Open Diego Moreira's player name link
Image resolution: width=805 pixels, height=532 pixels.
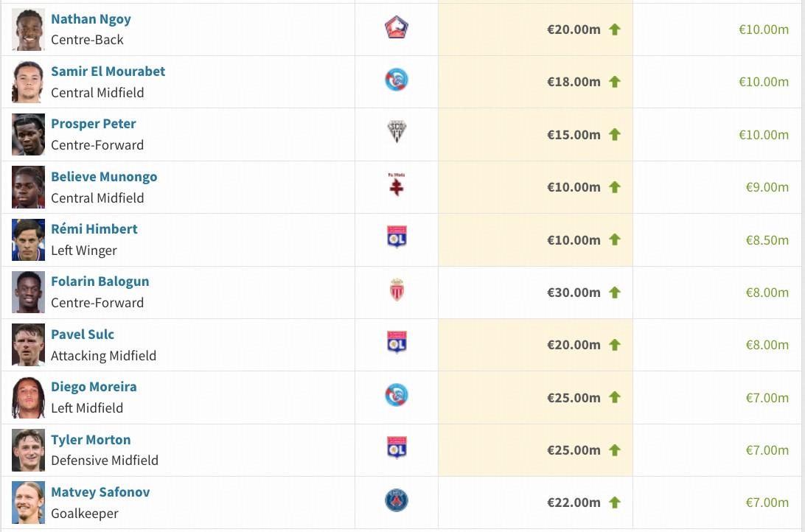click(x=94, y=387)
